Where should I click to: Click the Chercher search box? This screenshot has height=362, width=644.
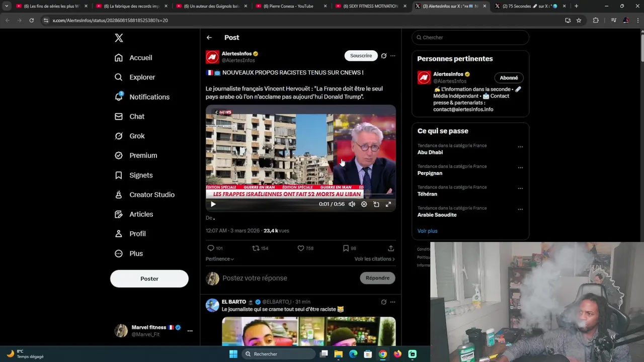pyautogui.click(x=470, y=38)
